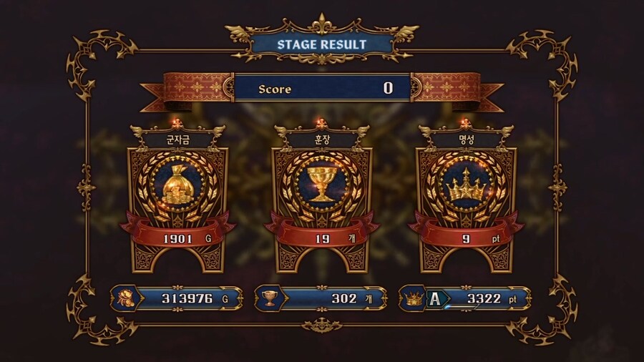Click the golden crown fame icon

click(466, 185)
